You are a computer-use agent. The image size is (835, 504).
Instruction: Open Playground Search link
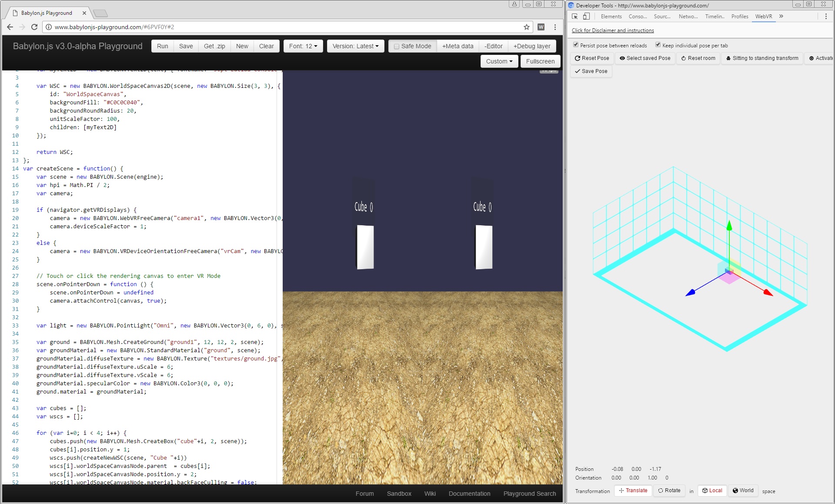[x=529, y=494]
